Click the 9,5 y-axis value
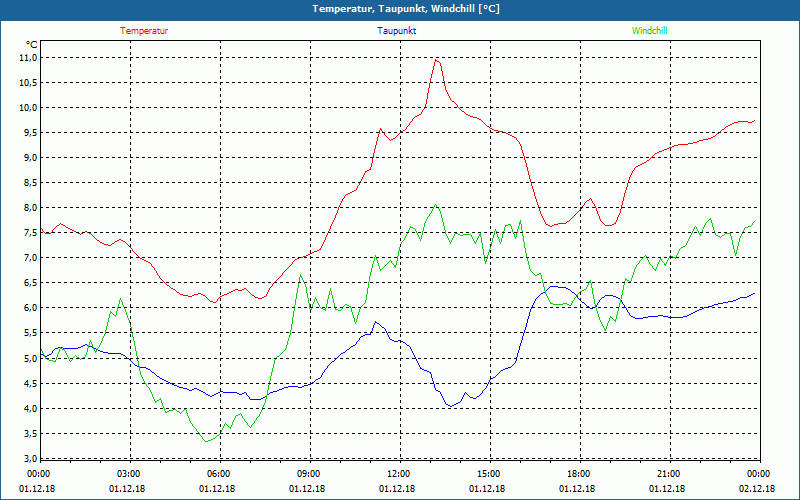 click(31, 133)
